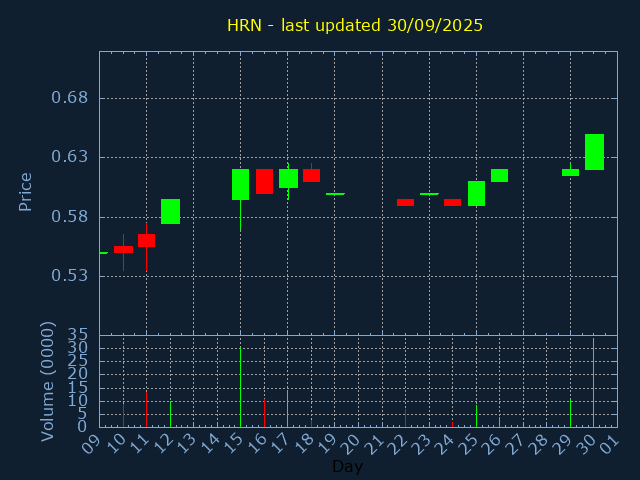640x480 pixels.
Task: Select the 15 day axis label
Action: 232,444
